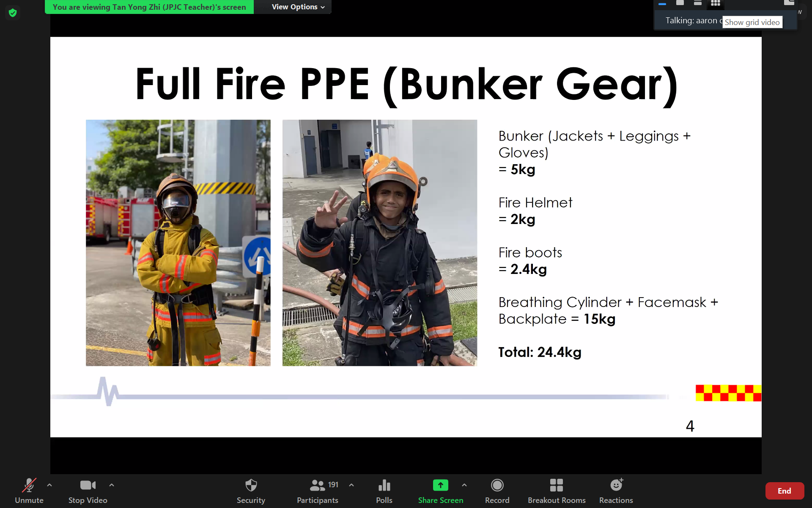Viewport: 812px width, 508px height.
Task: Click the green 'You are viewing' banner
Action: coord(149,7)
